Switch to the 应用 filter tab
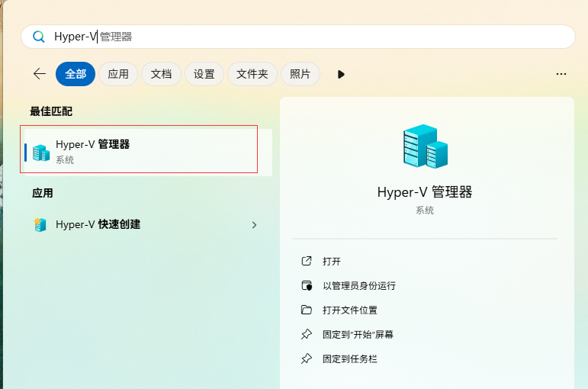This screenshot has height=389, width=588. [x=118, y=74]
